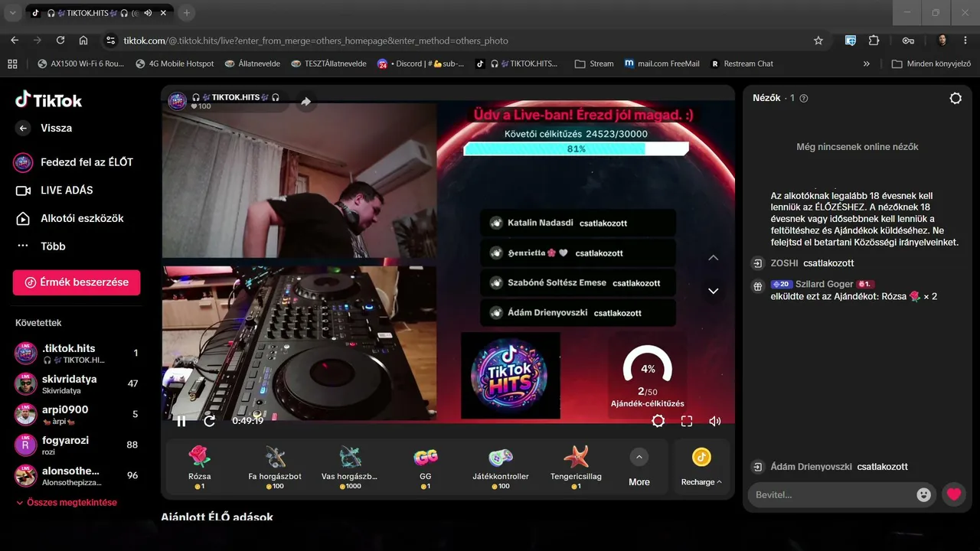Image resolution: width=980 pixels, height=551 pixels.
Task: Send a Vas horgászbot gift
Action: click(x=351, y=467)
